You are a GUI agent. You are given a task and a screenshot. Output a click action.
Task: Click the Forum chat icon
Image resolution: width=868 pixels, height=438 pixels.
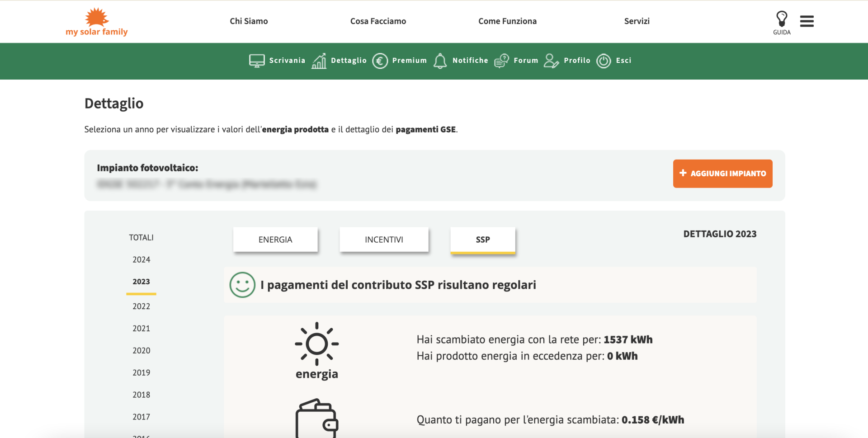[501, 61]
